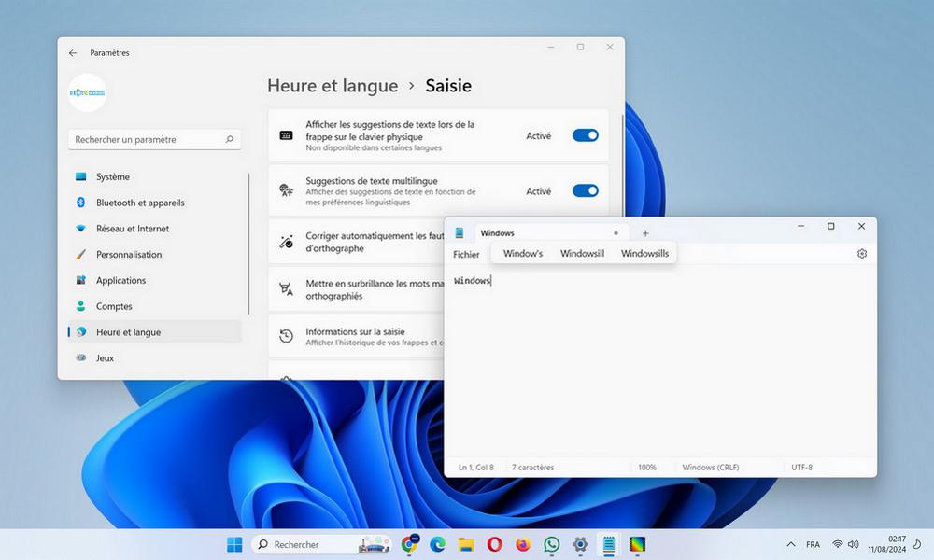Screen dimensions: 934x560
Task: Click the UTF-8 encoding indicator
Action: click(801, 468)
